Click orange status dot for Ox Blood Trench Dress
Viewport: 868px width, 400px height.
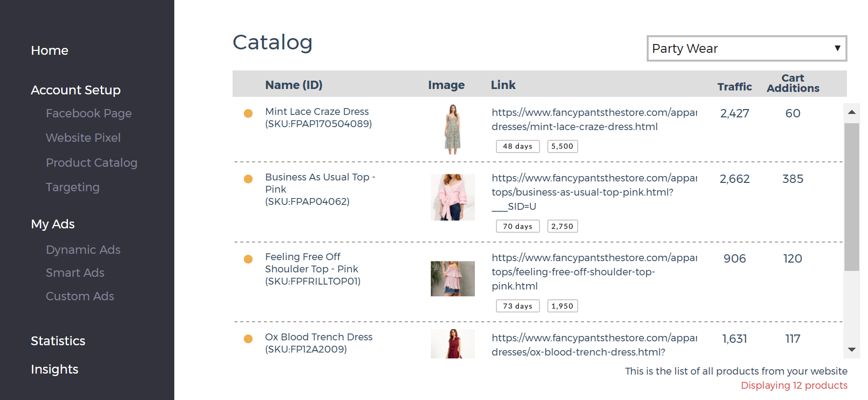pos(248,339)
